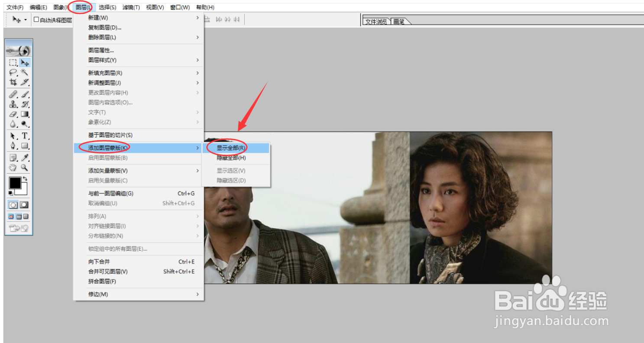The image size is (644, 343).
Task: Select the Clone Stamp tool
Action: click(13, 104)
